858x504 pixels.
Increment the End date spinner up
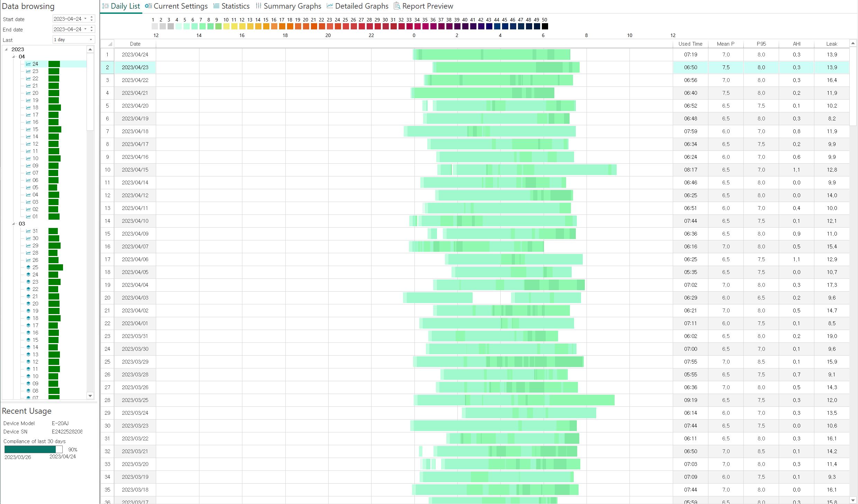[x=92, y=27]
